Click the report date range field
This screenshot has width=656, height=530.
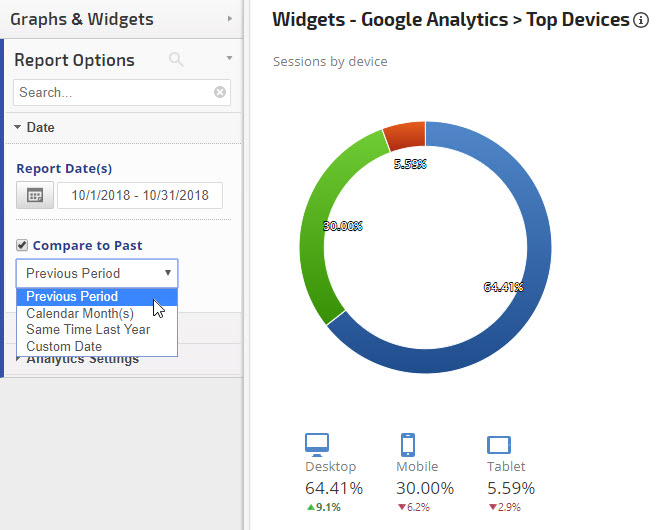coord(139,196)
